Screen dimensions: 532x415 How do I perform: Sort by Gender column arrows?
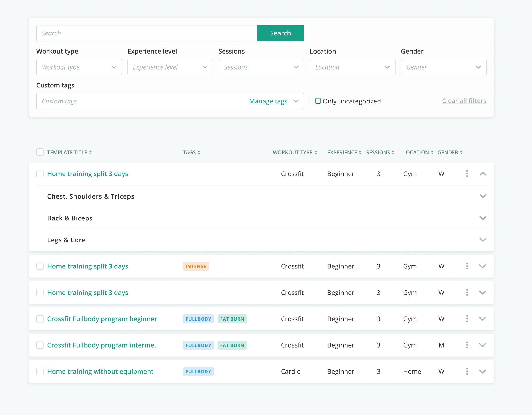[461, 152]
